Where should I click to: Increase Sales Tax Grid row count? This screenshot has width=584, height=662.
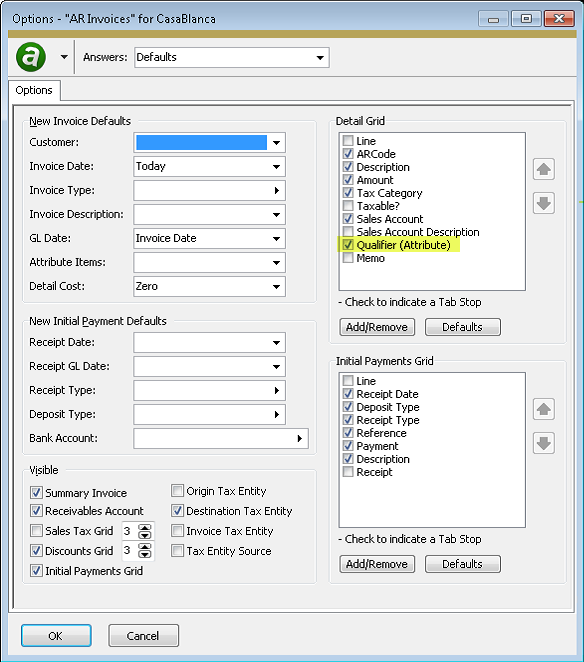[145, 528]
